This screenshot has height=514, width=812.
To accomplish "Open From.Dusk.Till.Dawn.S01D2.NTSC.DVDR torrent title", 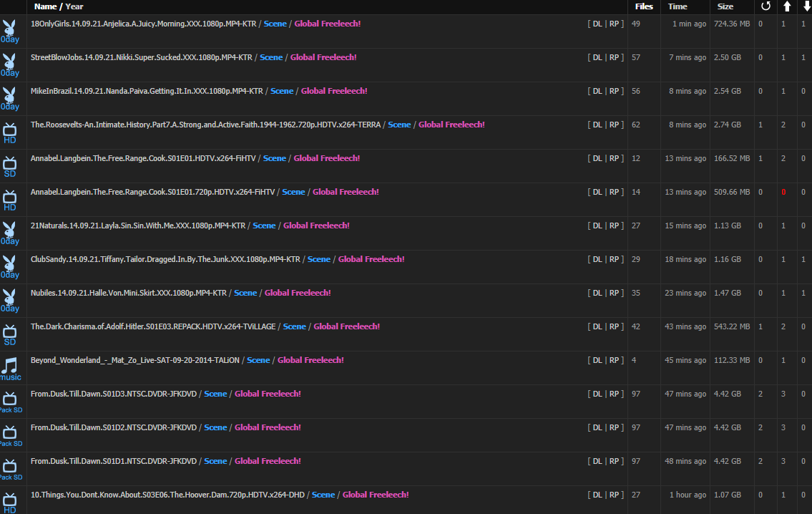I will tap(114, 427).
